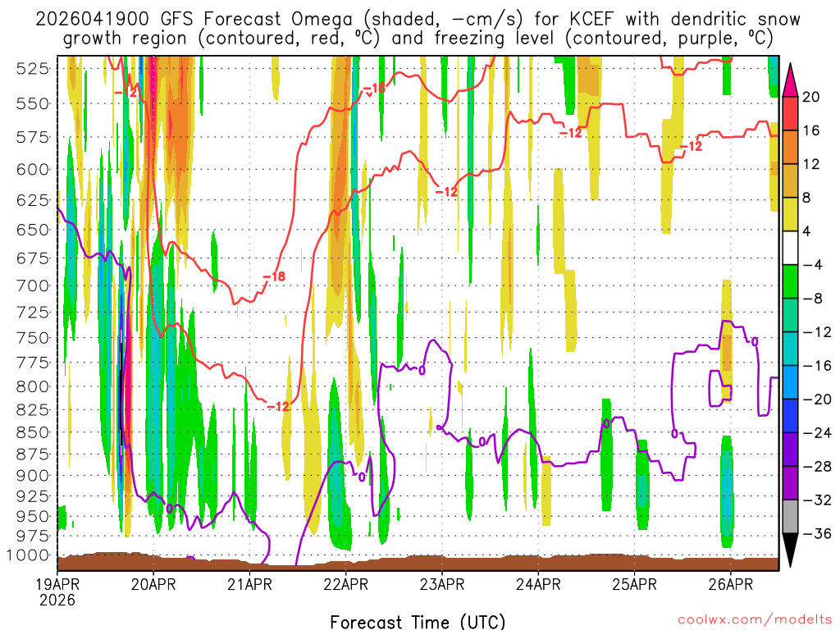
Task: Click the 25APR time axis label
Action: (634, 584)
